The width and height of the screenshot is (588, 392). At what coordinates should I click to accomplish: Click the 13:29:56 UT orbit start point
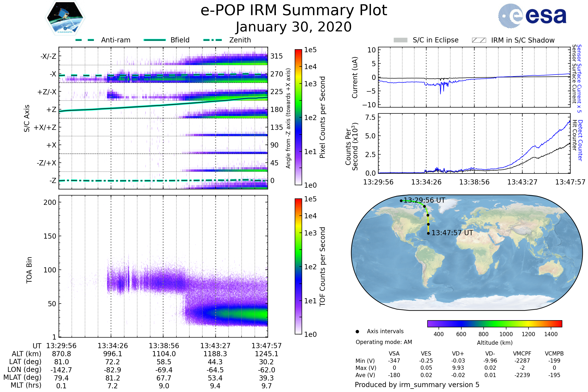(x=401, y=201)
